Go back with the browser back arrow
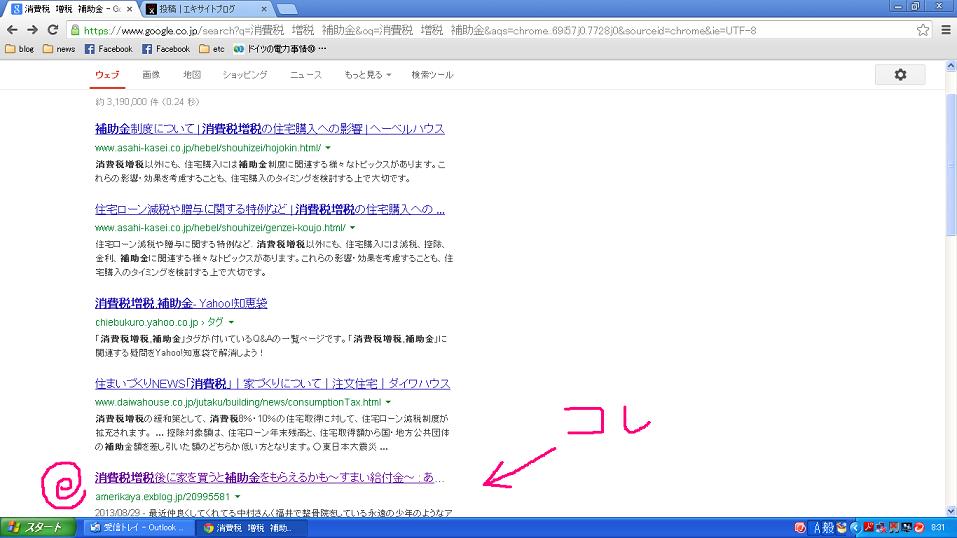Image resolution: width=957 pixels, height=538 pixels. 12,30
